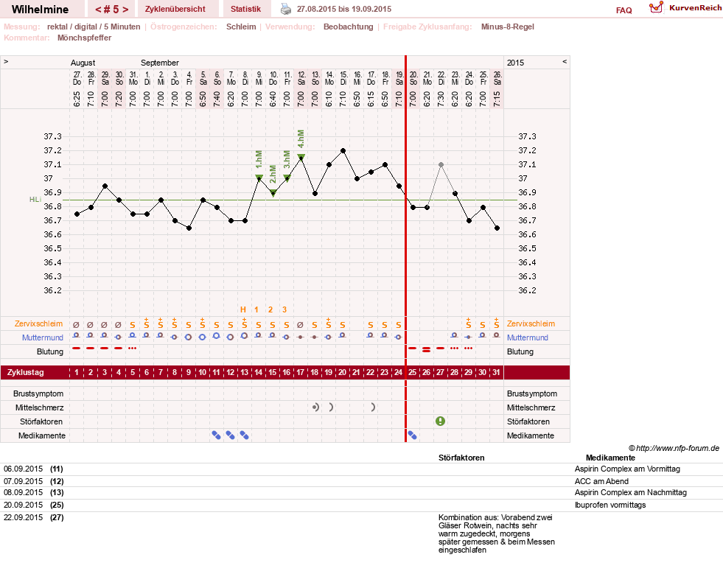Screen dimensions: 723x588
Task: Go to next cycle with > after #5
Action: coord(125,10)
